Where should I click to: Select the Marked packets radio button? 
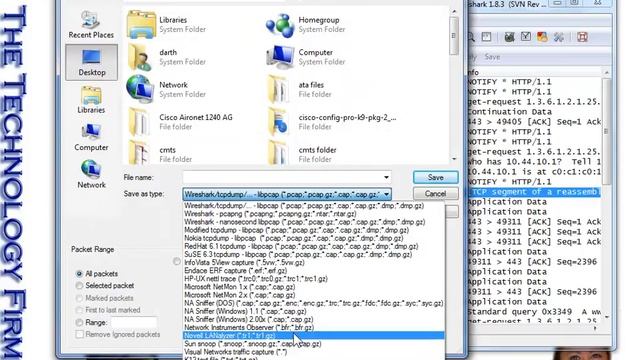[x=79, y=298]
